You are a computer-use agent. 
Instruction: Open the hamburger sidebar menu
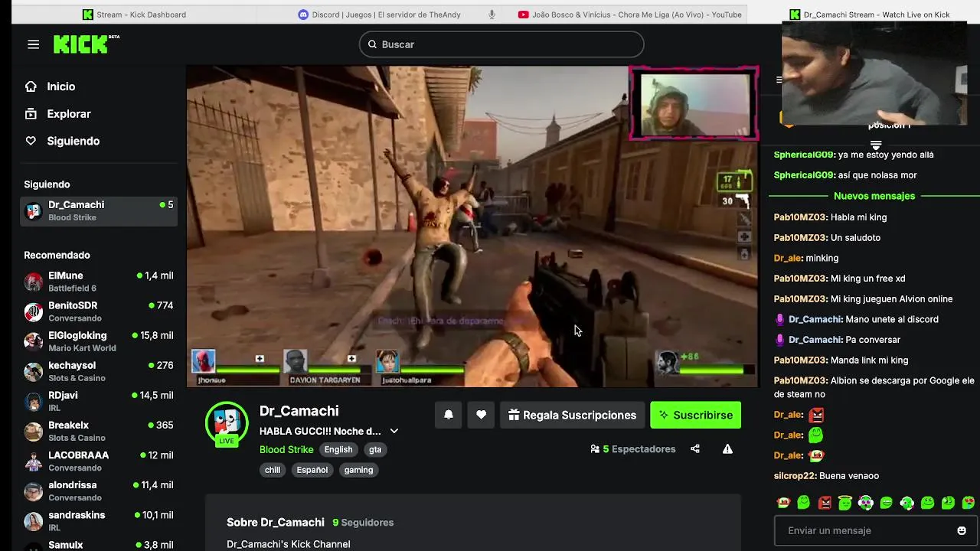coord(33,44)
